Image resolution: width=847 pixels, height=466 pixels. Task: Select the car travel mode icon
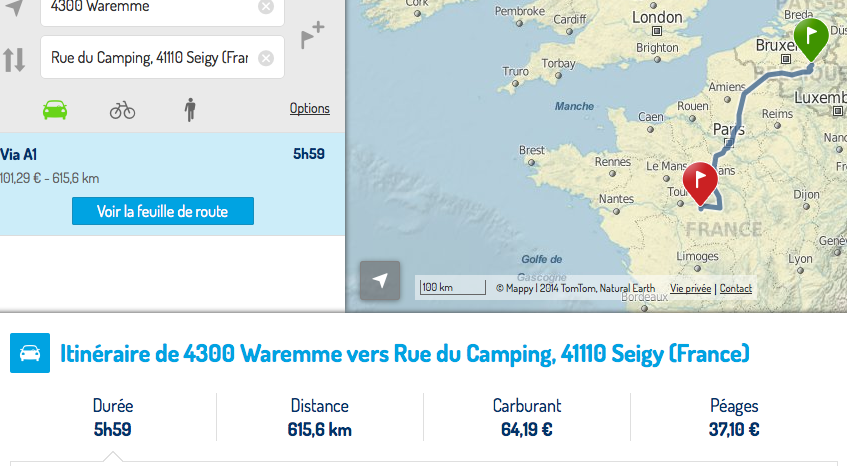click(x=55, y=109)
